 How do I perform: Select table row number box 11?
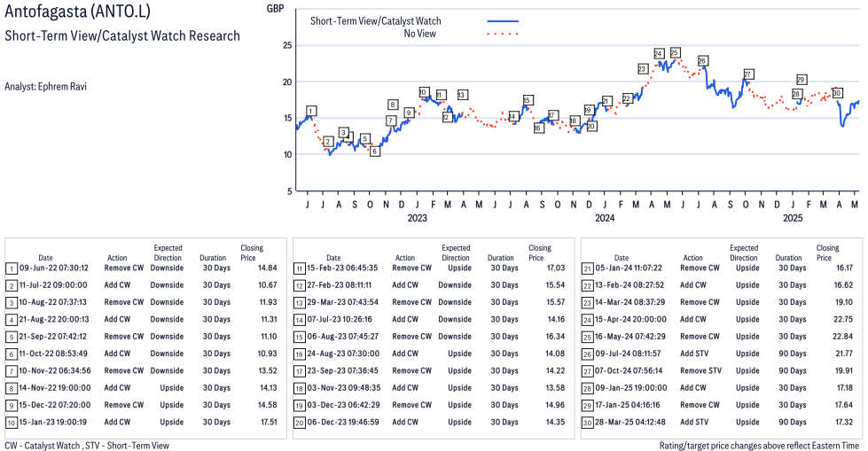click(x=300, y=269)
